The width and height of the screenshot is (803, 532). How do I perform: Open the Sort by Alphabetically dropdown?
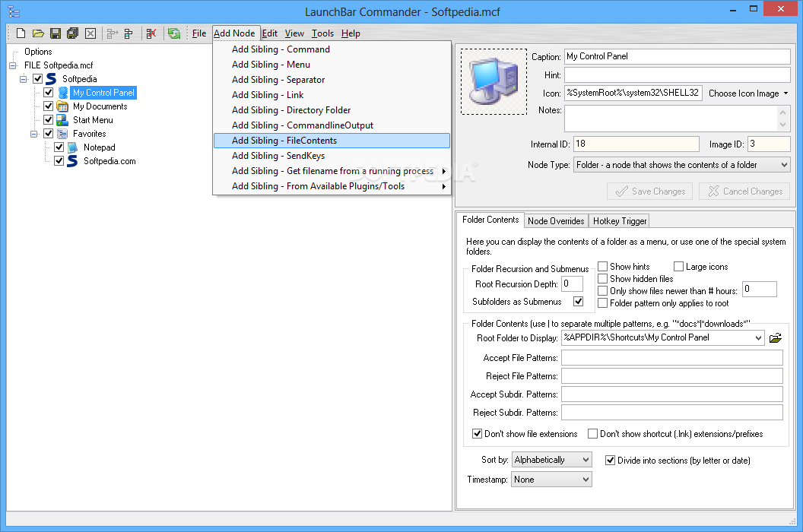(x=586, y=460)
